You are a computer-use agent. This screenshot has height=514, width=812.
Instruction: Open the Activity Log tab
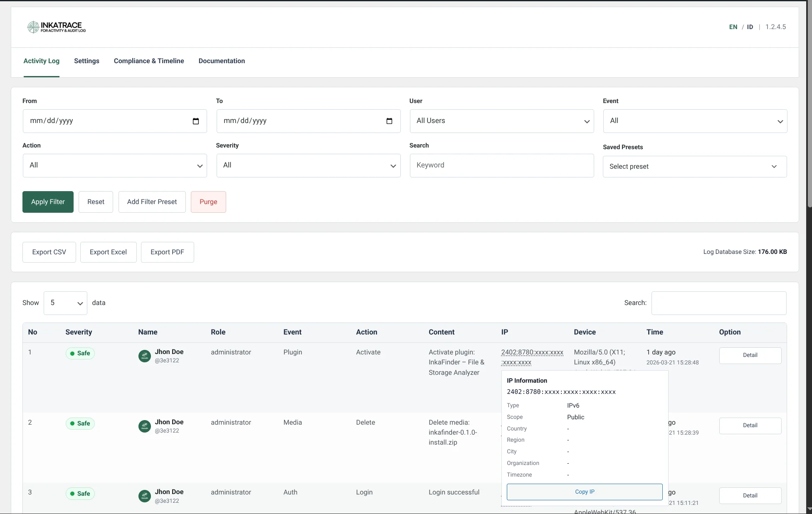41,61
